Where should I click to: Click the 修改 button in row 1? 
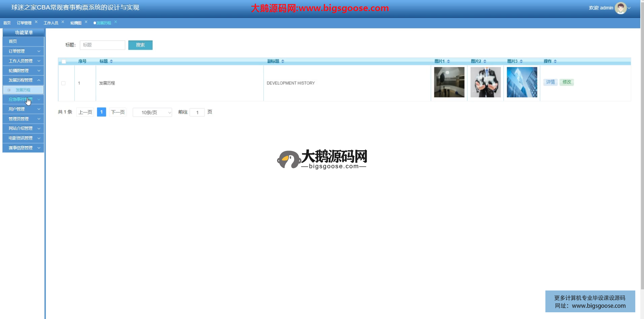(x=567, y=82)
